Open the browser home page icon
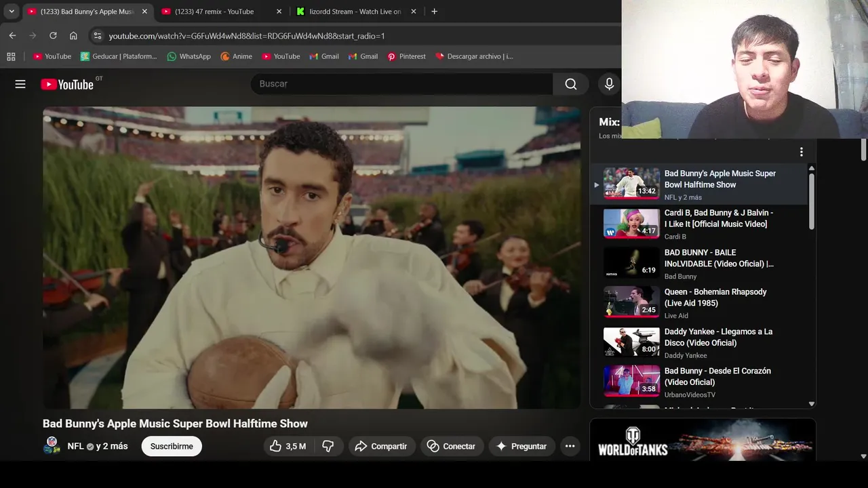 pos(73,36)
